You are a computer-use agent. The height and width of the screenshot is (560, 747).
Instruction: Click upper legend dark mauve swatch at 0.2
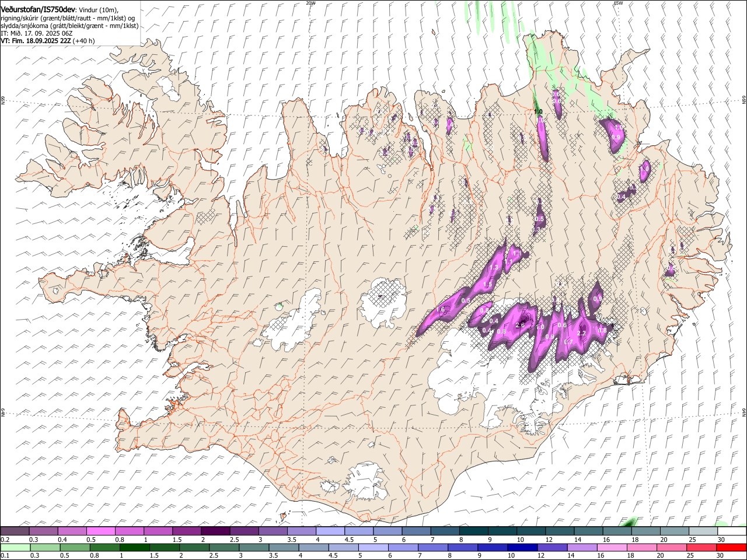15,531
